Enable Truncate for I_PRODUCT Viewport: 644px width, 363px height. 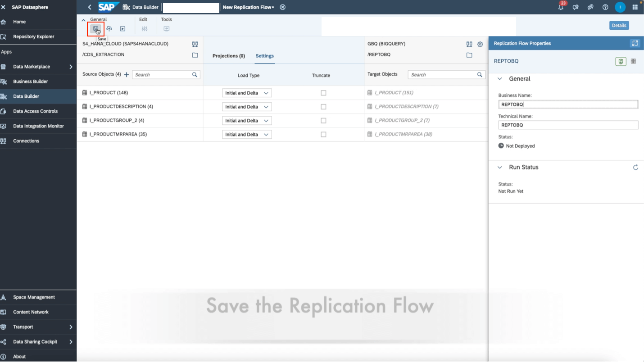point(323,92)
